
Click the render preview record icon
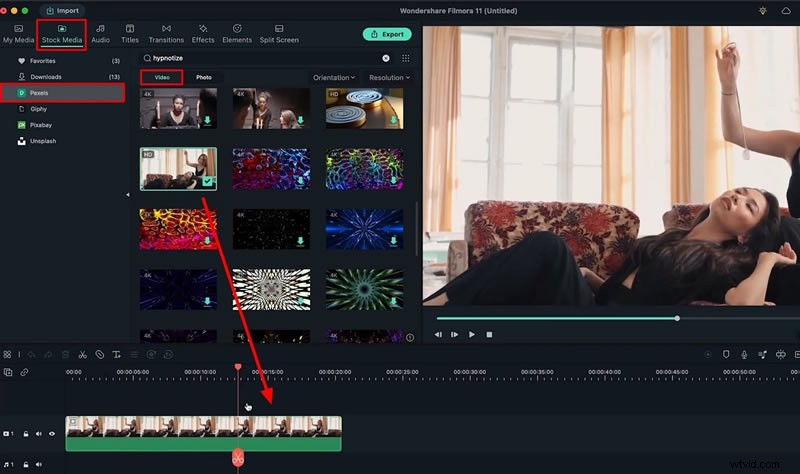[x=708, y=355]
